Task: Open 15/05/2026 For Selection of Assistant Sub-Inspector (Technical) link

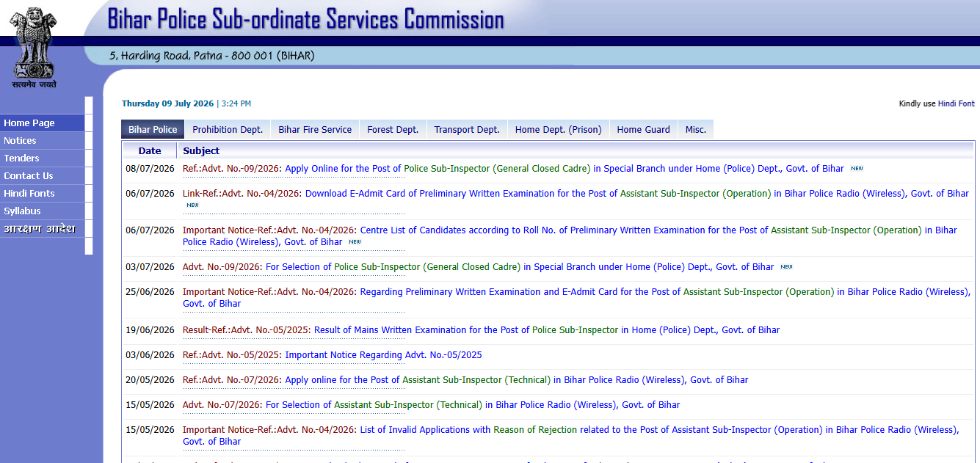Action: pyautogui.click(x=473, y=405)
